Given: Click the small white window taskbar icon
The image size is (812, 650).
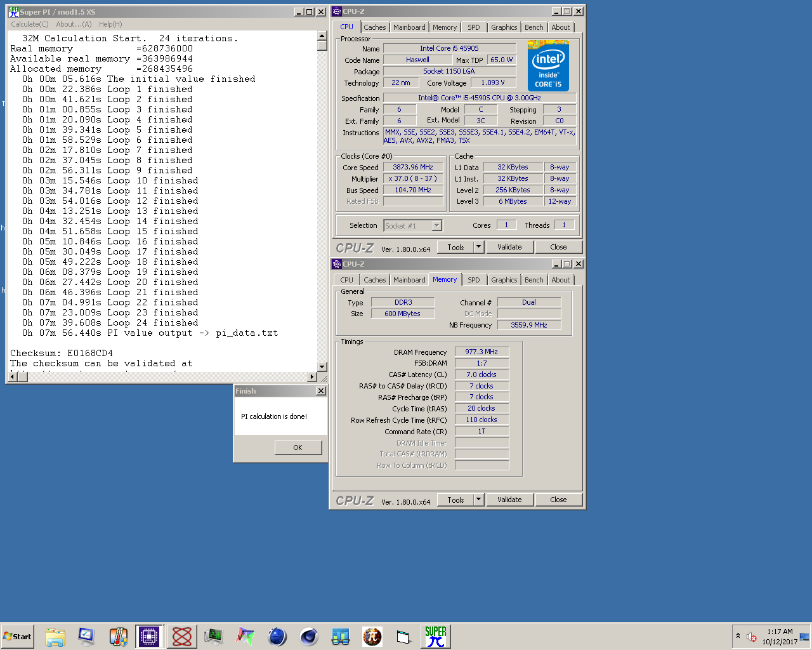Looking at the screenshot, I should click(x=403, y=637).
